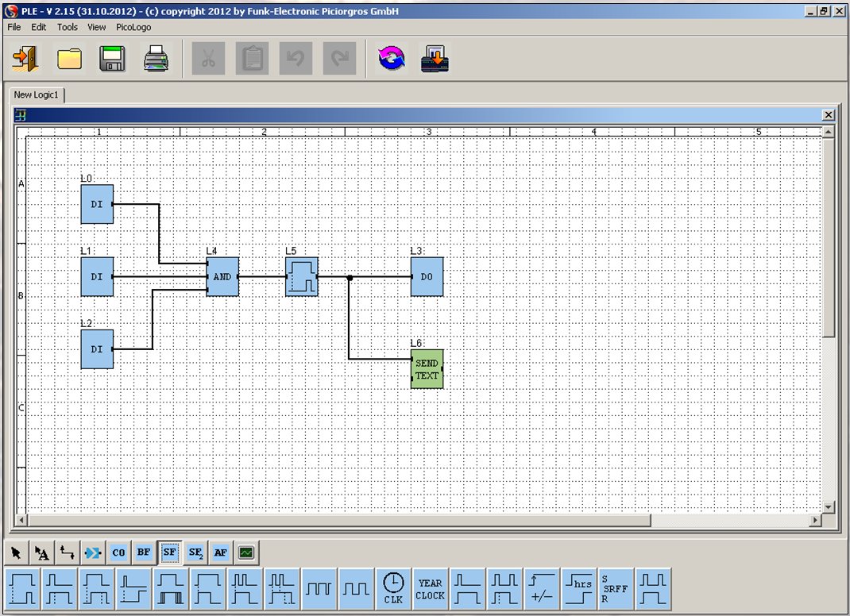Screen dimensions: 850x616
Task: Toggle the BF basic functions category
Action: 144,552
